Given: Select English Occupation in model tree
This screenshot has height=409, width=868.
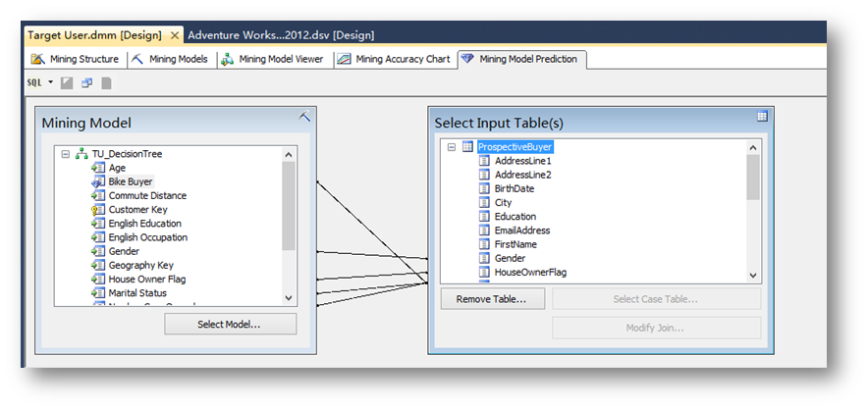Looking at the screenshot, I should coord(148,237).
